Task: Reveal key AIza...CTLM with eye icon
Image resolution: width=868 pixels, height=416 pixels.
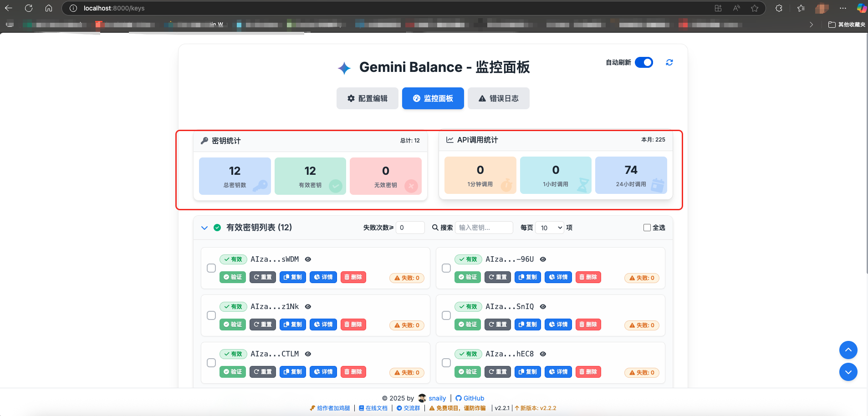Action: (308, 354)
